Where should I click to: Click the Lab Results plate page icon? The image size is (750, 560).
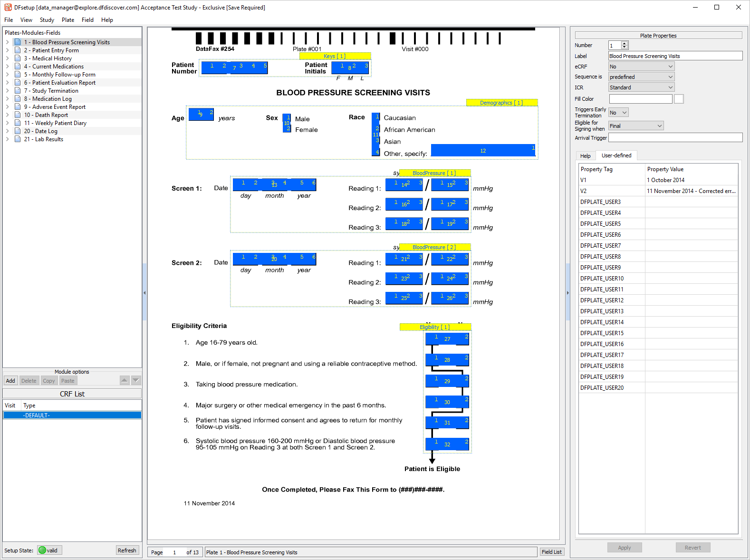(x=18, y=139)
